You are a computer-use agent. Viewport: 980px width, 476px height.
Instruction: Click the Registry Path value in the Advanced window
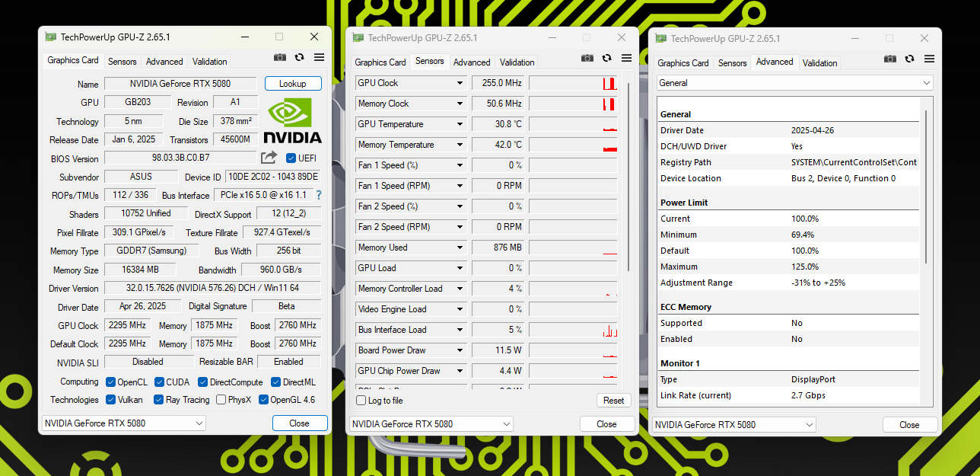tap(854, 162)
